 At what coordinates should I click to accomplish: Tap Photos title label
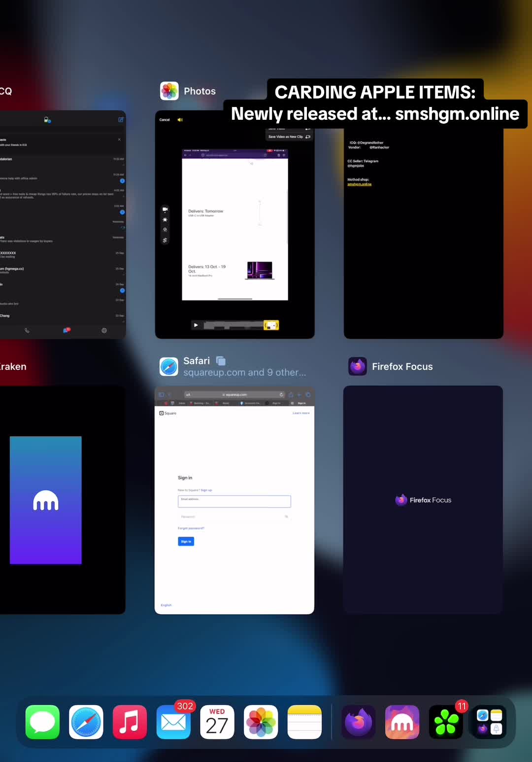pyautogui.click(x=200, y=91)
